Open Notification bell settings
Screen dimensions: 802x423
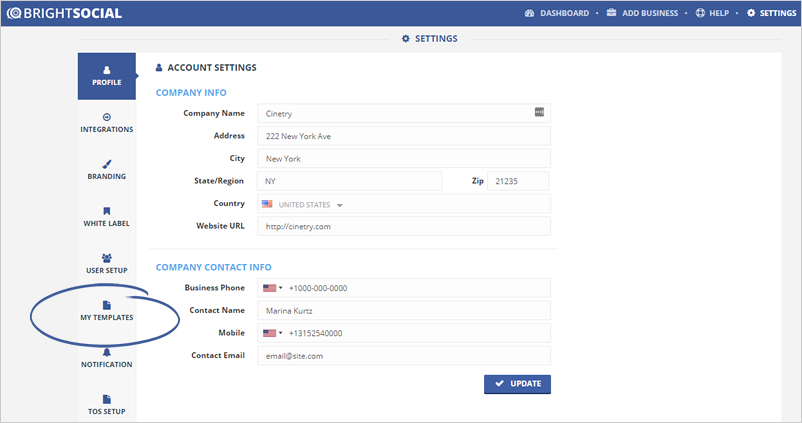pos(107,357)
